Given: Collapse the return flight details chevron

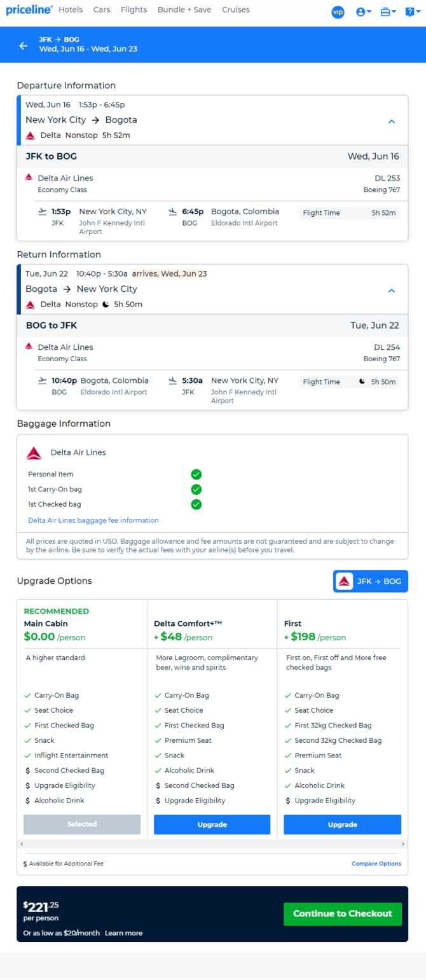Looking at the screenshot, I should tap(392, 291).
